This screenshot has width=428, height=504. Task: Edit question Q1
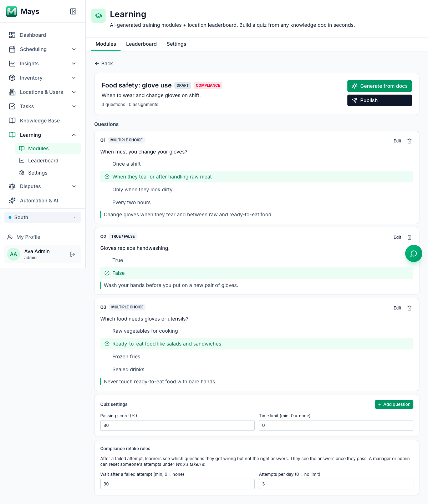click(397, 141)
